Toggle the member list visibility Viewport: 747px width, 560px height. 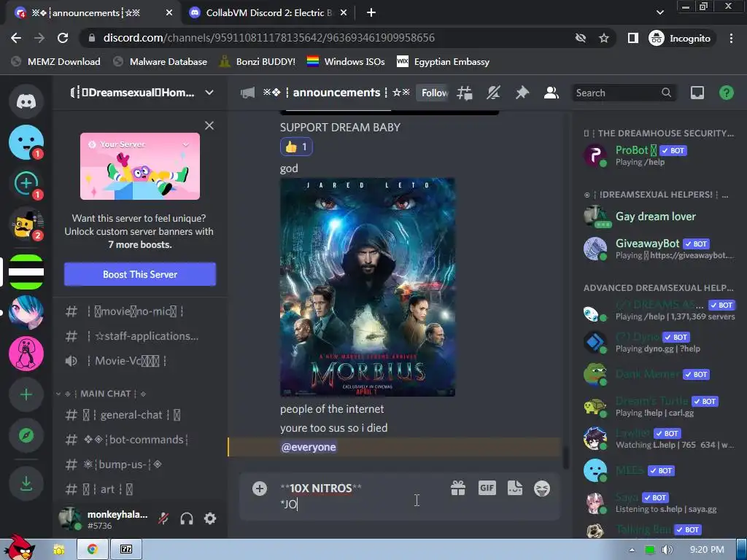point(551,93)
